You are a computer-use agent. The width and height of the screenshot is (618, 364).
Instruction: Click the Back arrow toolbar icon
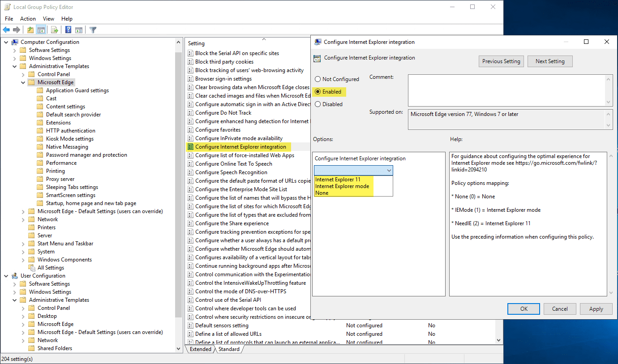coord(6,30)
